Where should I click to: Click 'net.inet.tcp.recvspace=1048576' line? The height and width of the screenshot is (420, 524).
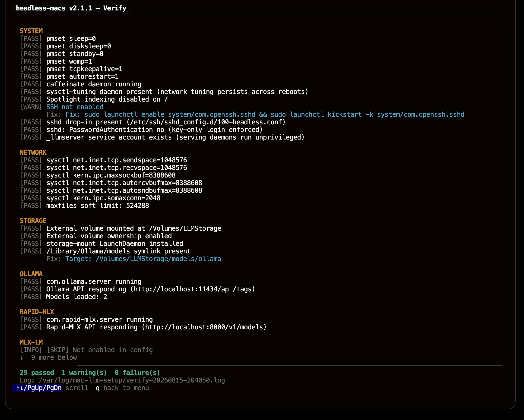pos(117,168)
